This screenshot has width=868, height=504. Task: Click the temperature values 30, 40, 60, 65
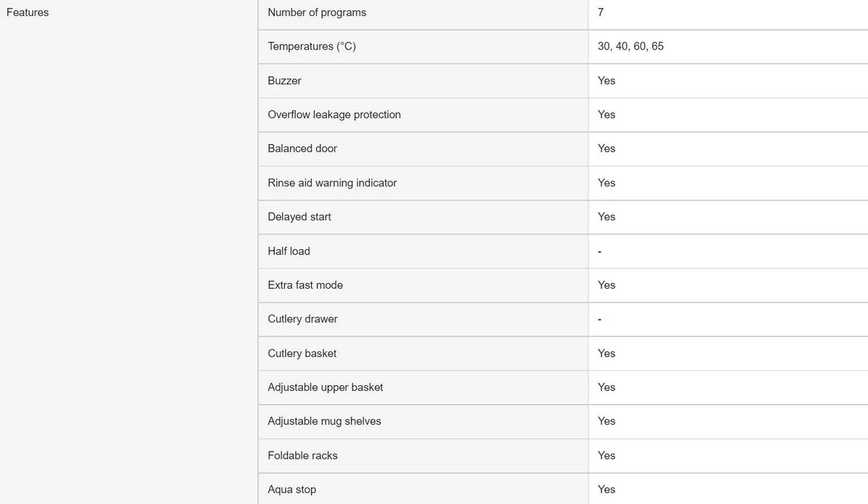pos(630,46)
